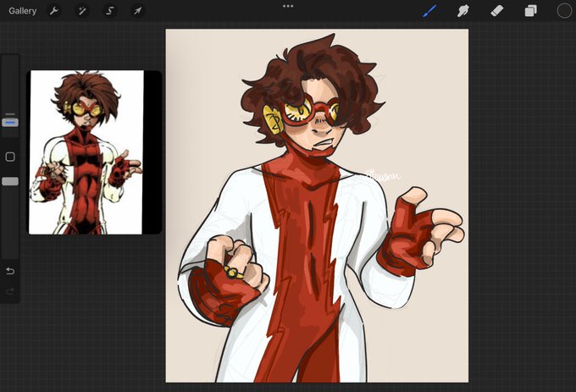Tap the brush size slider handle
Image resolution: width=576 pixels, height=392 pixels.
[x=10, y=122]
